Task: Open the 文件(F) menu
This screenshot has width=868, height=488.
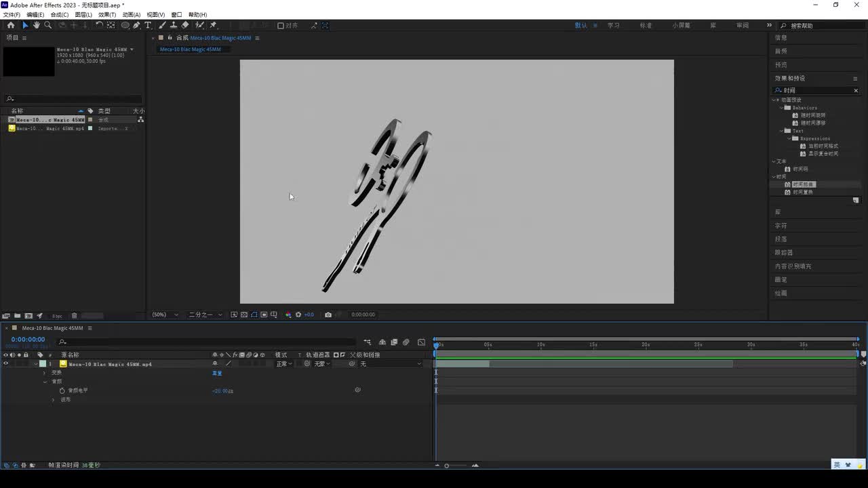Action: point(12,14)
